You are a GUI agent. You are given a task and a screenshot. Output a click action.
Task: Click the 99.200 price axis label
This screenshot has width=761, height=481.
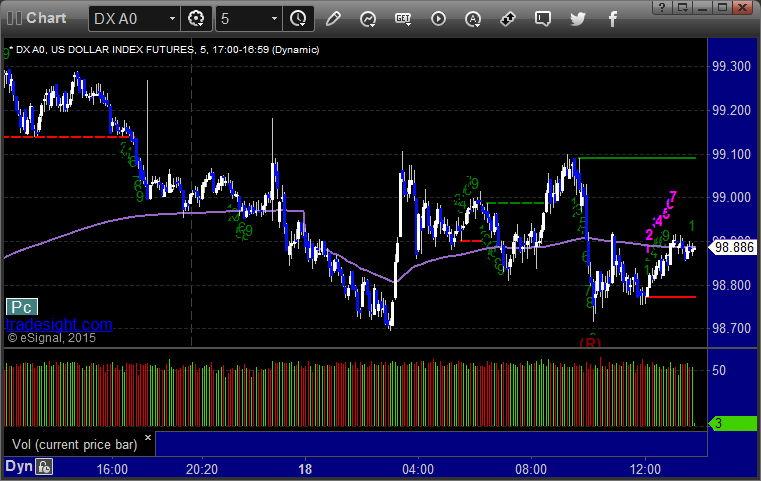tap(731, 111)
